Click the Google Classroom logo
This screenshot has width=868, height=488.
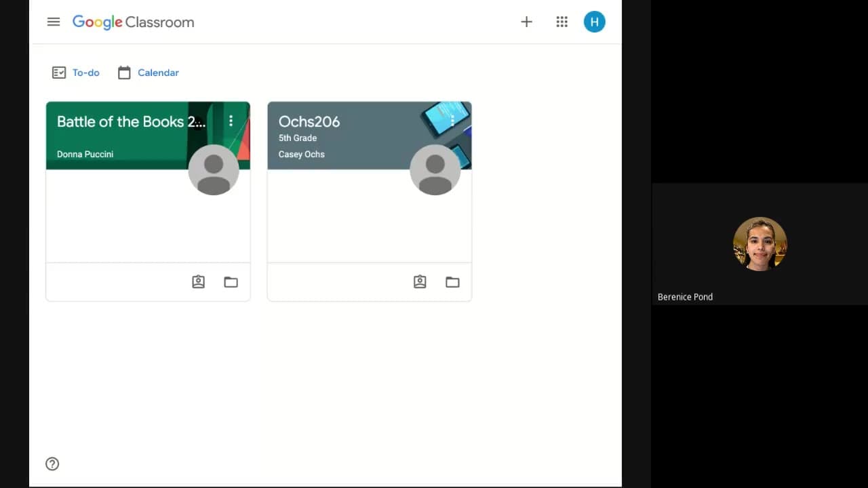[x=133, y=22]
